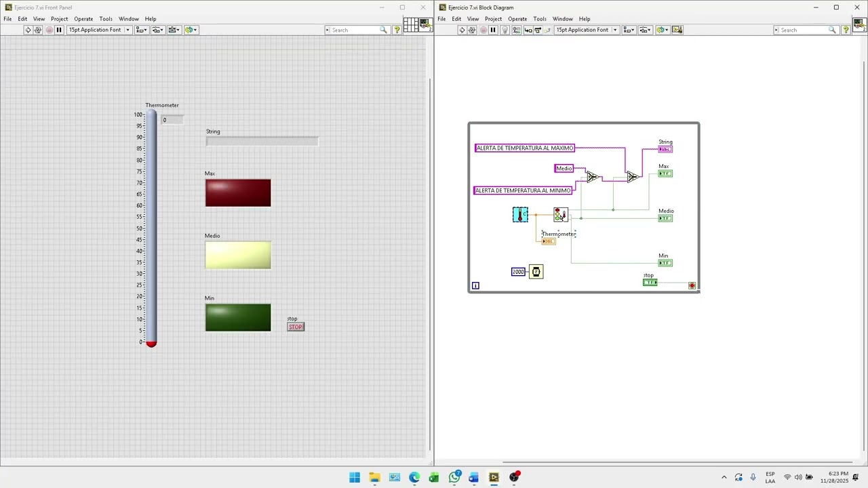
Task: Show Context Help in Block Diagram
Action: click(846, 30)
